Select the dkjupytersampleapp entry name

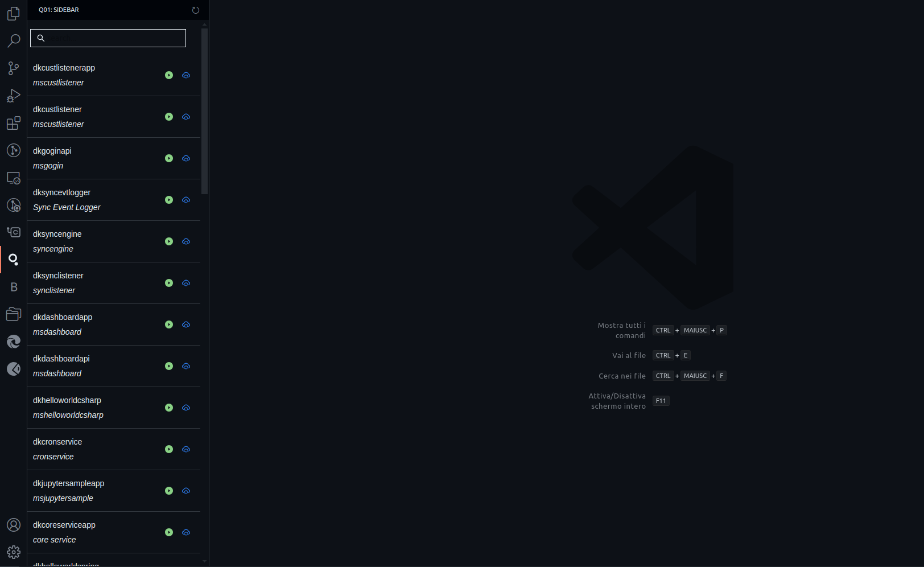[69, 483]
